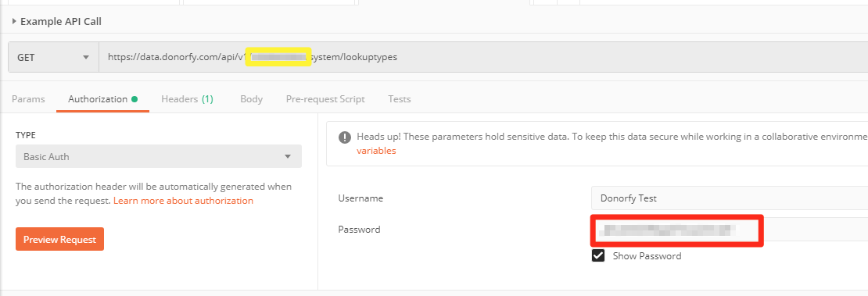Open the GET request method dropdown

point(54,57)
